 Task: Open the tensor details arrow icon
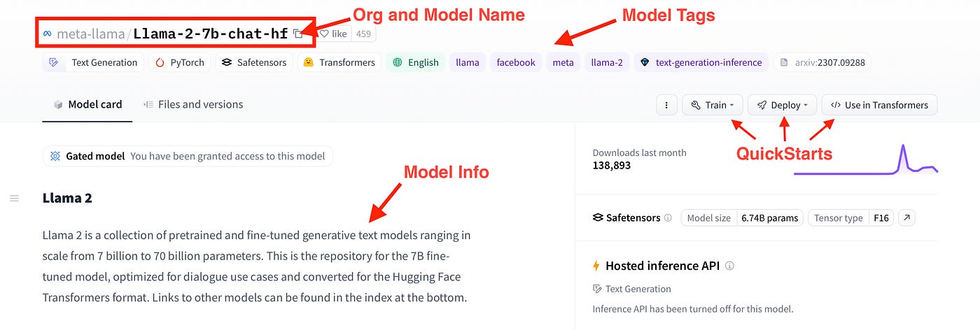[x=906, y=217]
